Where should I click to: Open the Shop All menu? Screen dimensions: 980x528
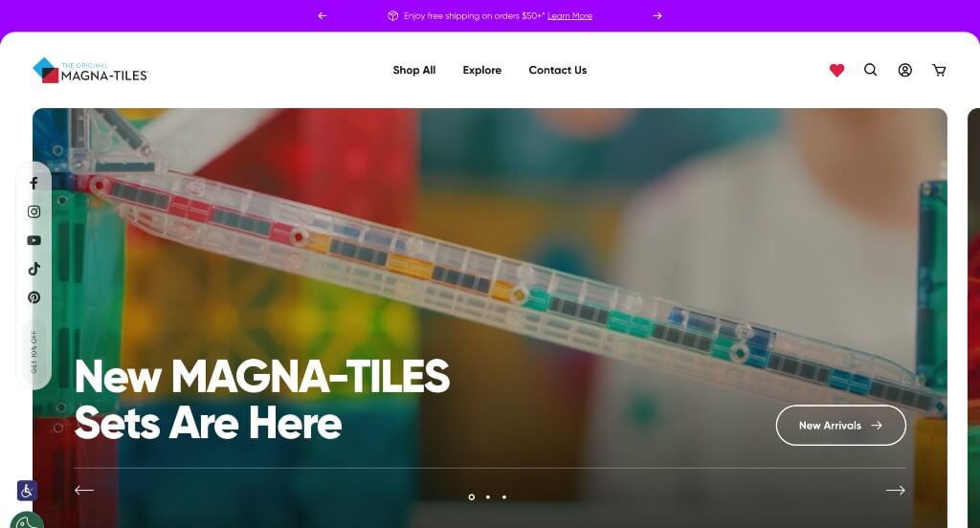(414, 70)
